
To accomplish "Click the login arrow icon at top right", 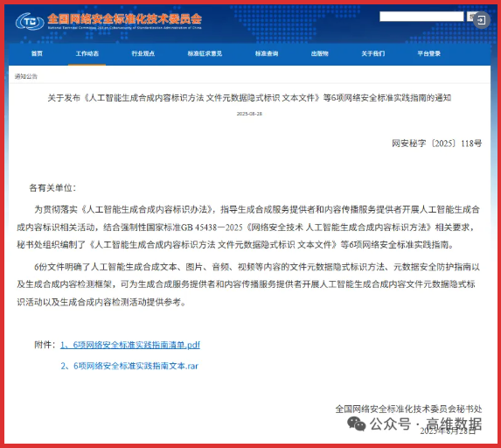I will [x=481, y=20].
